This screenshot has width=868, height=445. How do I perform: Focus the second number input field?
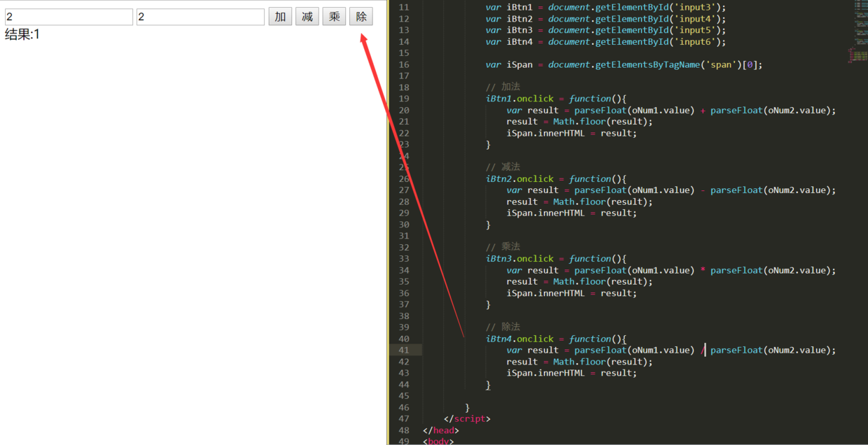tap(200, 17)
